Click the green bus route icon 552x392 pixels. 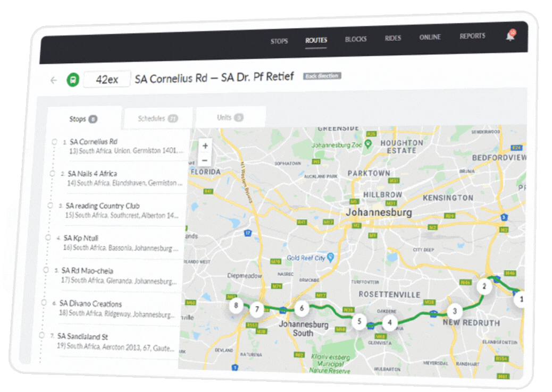[x=73, y=80]
